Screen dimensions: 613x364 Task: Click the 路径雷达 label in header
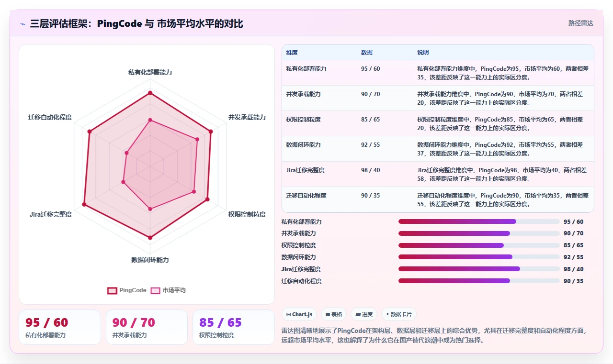click(580, 23)
